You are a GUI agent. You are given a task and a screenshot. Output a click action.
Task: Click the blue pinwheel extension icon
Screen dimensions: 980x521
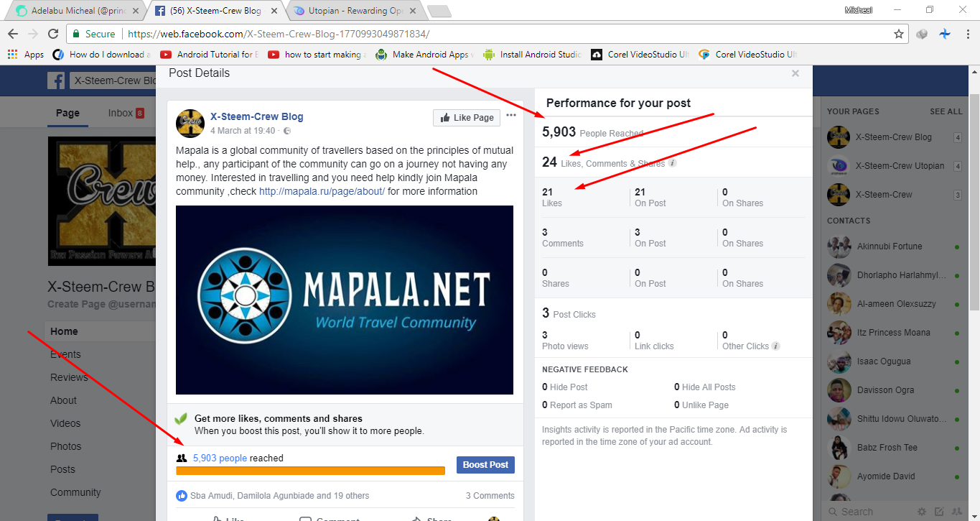(x=945, y=34)
